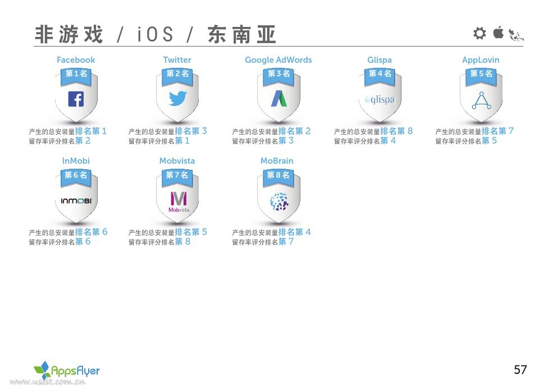Click Twitter's 留存率评分排名第 1 line
Image resolution: width=557 pixels, height=392 pixels.
click(x=159, y=141)
